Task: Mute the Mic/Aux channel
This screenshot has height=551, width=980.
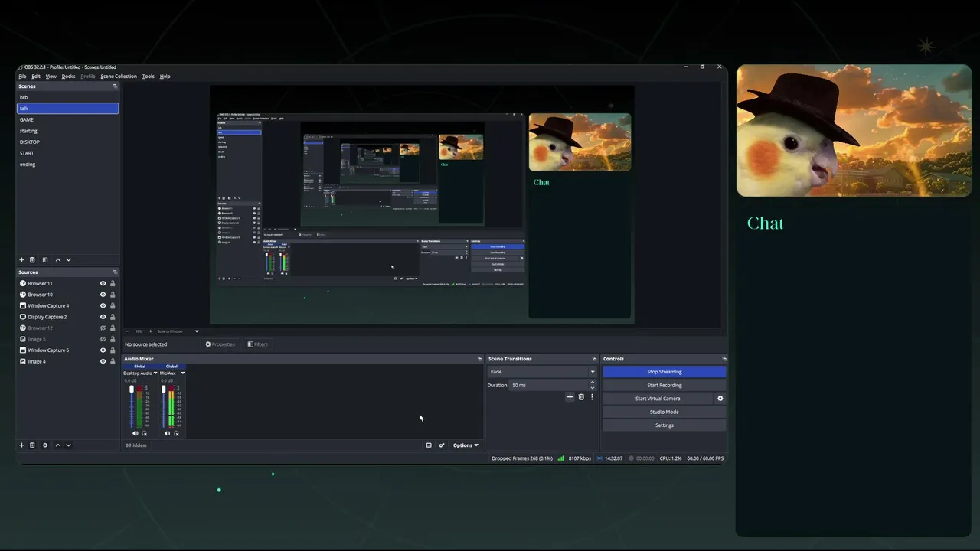Action: coord(167,433)
